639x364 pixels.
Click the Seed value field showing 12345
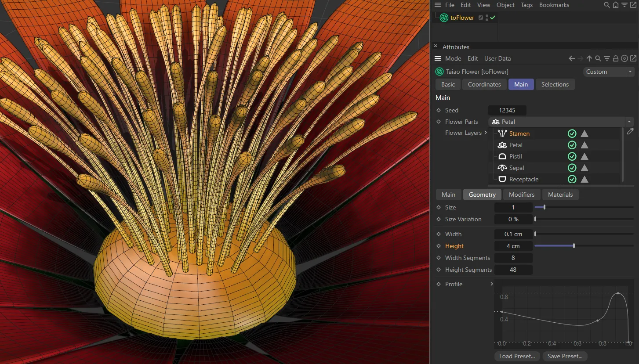pyautogui.click(x=507, y=110)
